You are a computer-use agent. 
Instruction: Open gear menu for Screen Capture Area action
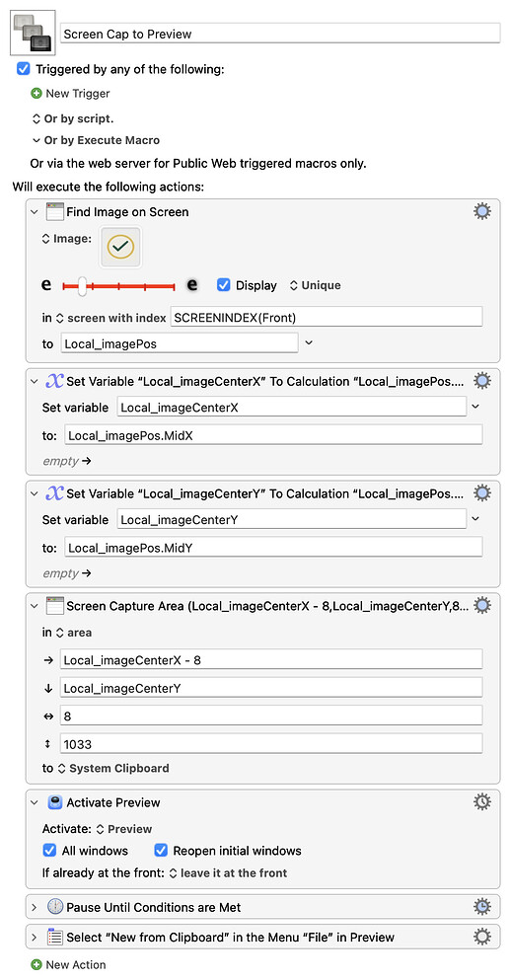pyautogui.click(x=481, y=605)
